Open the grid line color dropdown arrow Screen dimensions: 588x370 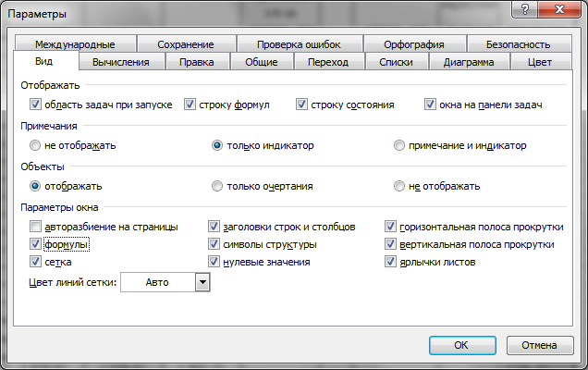click(x=202, y=283)
